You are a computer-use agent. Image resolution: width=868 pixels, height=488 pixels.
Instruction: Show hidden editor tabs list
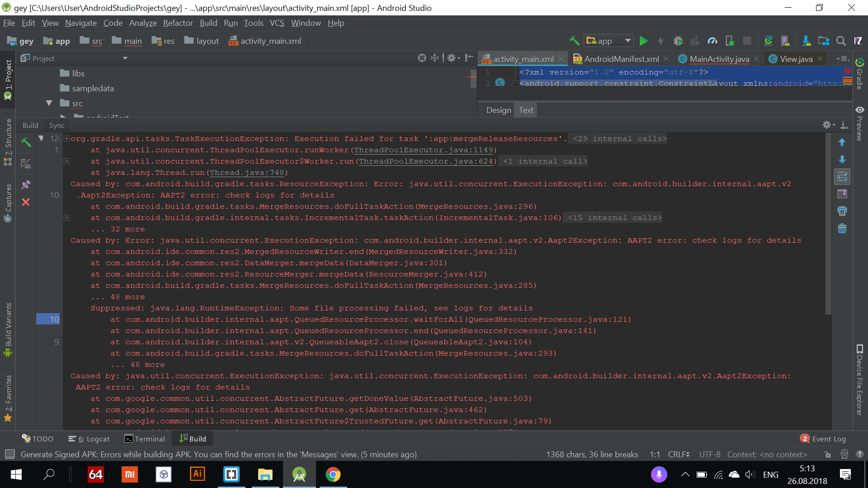843,59
